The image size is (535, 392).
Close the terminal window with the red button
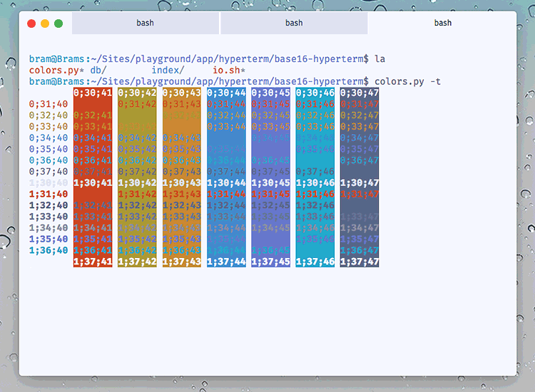[x=31, y=24]
